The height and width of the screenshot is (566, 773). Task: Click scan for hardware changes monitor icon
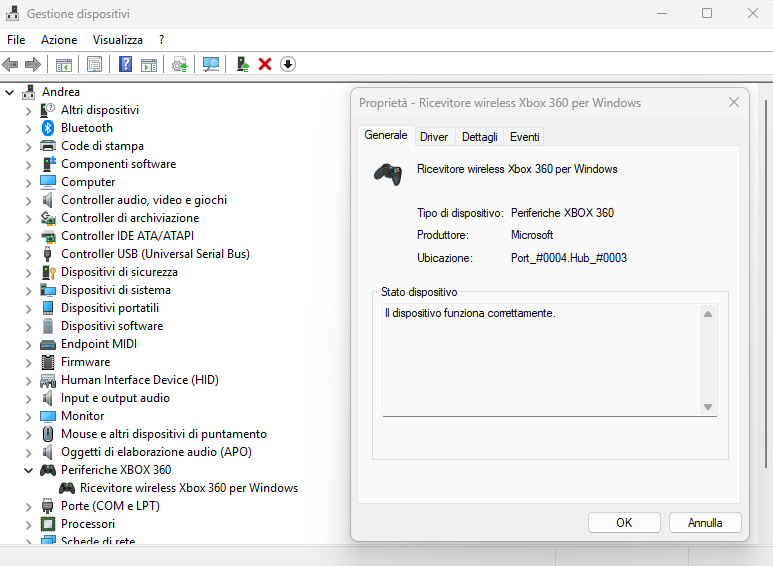tap(211, 64)
